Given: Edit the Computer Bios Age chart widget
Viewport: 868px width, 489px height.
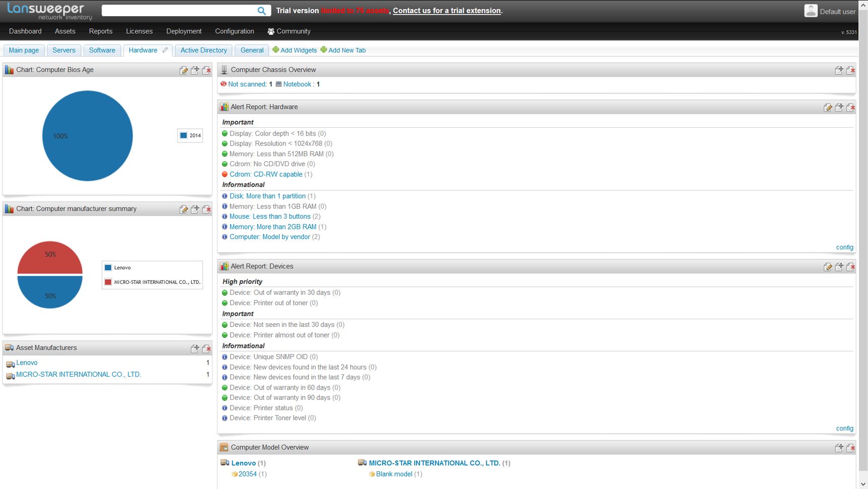Looking at the screenshot, I should coord(184,70).
